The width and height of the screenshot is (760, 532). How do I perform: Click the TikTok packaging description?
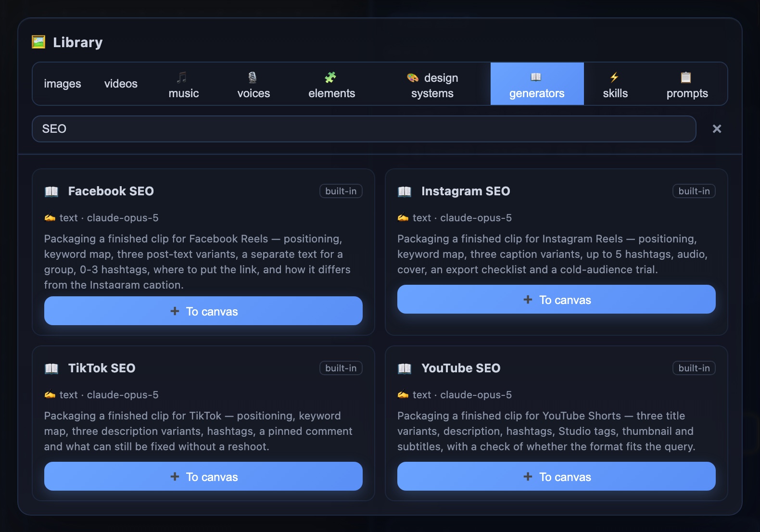point(198,431)
